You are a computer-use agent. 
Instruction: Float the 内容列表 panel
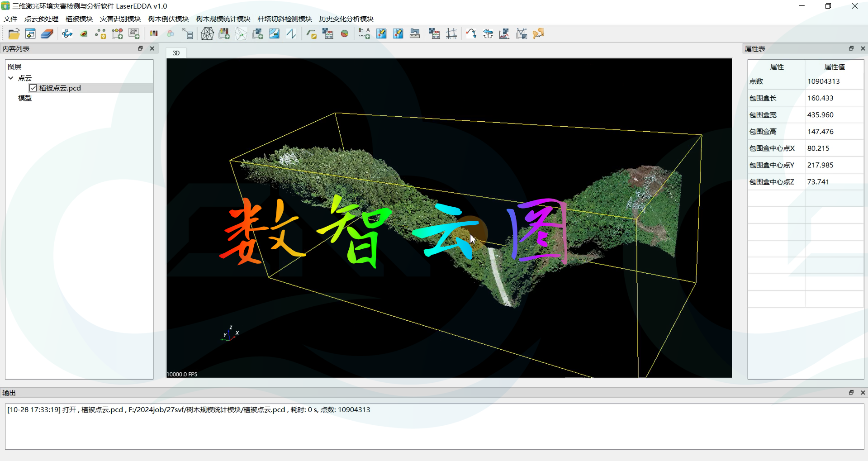pyautogui.click(x=140, y=48)
